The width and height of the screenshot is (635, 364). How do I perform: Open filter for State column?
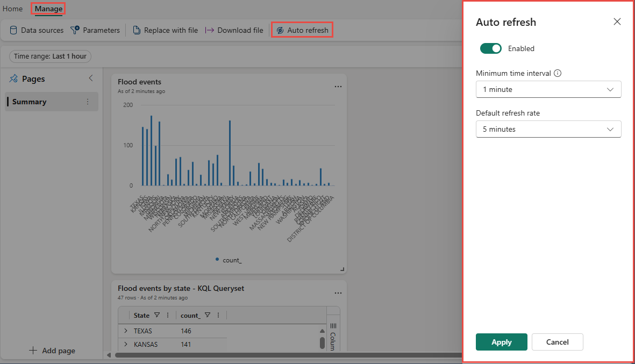click(157, 315)
